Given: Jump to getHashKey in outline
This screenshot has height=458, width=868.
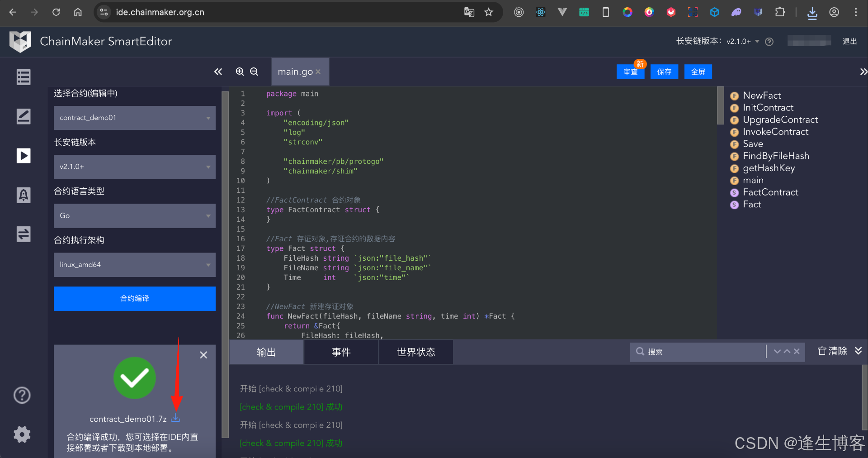Looking at the screenshot, I should point(769,168).
